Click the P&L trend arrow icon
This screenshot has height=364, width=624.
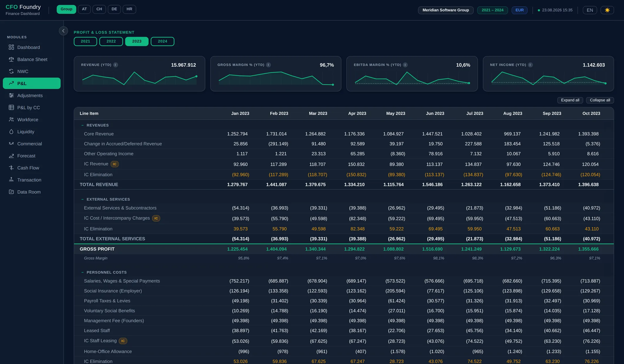pyautogui.click(x=11, y=83)
